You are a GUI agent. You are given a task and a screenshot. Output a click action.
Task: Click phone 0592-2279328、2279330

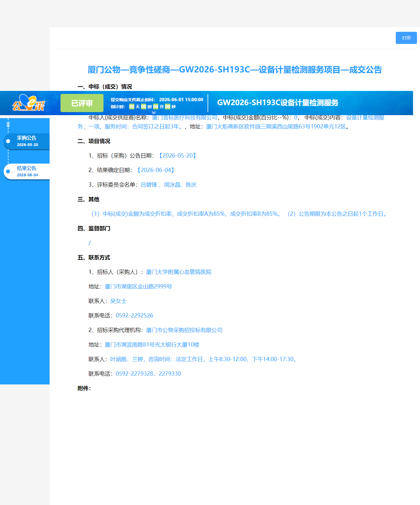coord(148,374)
